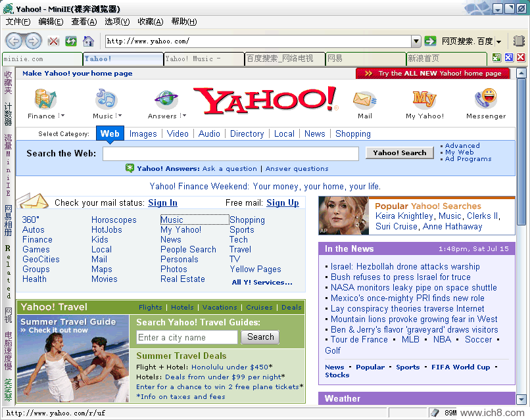Click the Advanced search link

(x=462, y=146)
